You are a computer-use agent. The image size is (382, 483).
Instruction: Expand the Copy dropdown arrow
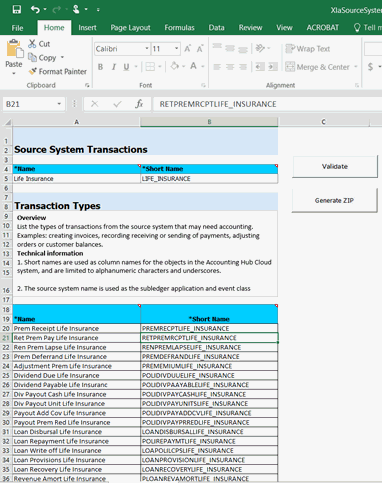(62, 58)
